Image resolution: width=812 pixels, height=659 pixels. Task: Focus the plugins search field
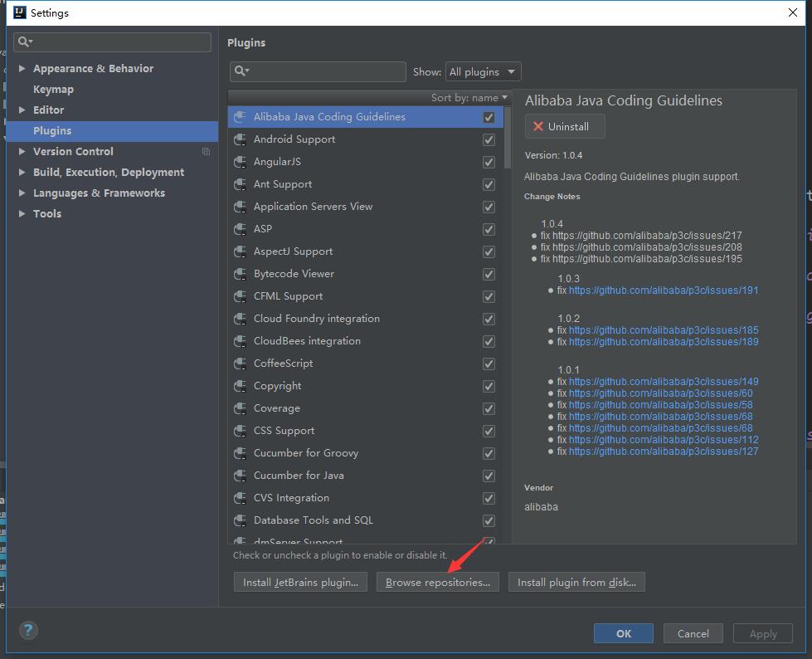tap(318, 71)
